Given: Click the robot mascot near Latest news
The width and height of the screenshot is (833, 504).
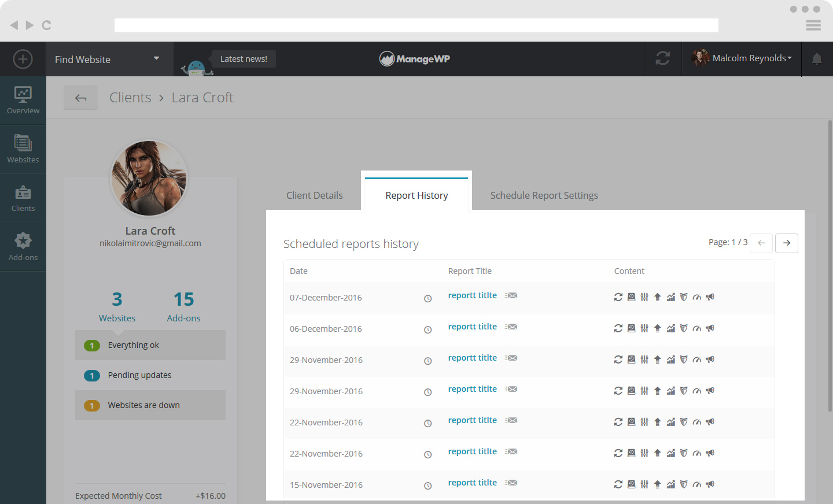Looking at the screenshot, I should tap(197, 68).
